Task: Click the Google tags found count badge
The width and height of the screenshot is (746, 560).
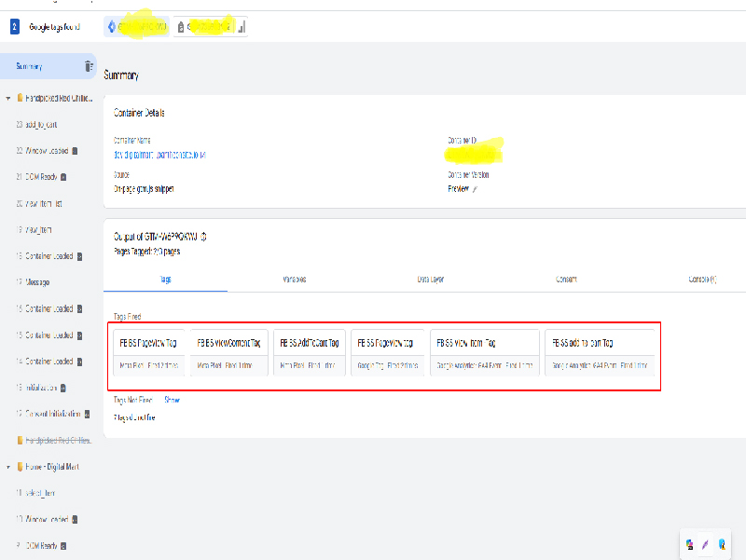Action: (15, 27)
